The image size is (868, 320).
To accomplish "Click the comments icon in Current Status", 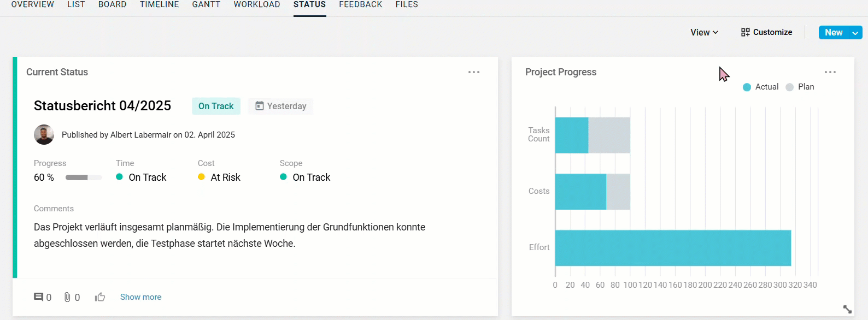I will (39, 297).
